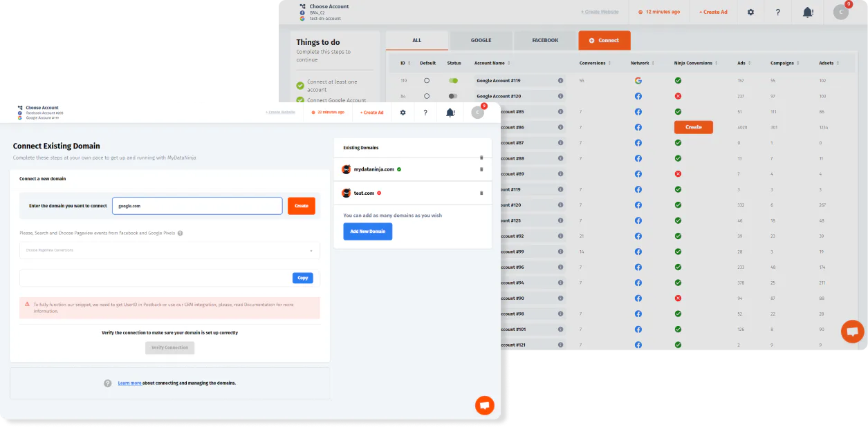Sort table by Network column

[x=642, y=63]
